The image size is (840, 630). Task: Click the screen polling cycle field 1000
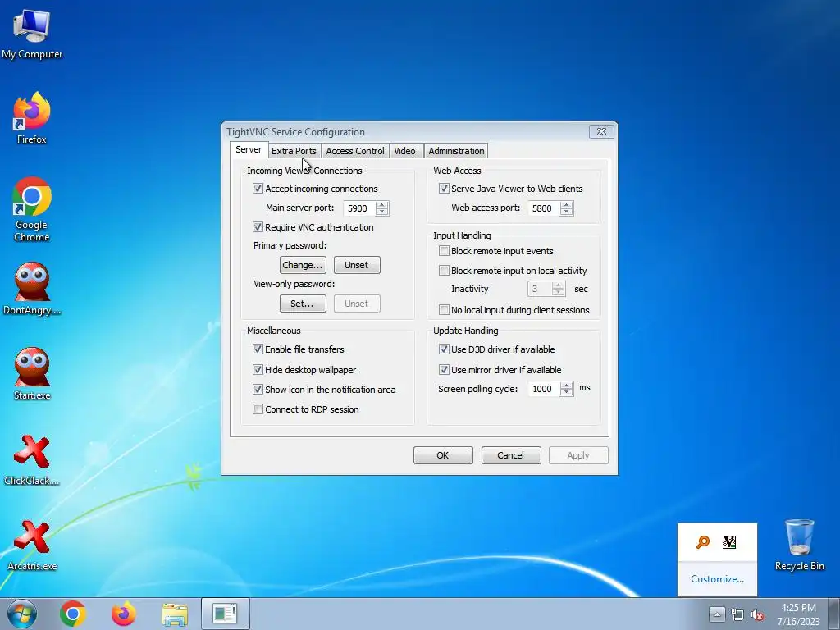(x=545, y=389)
